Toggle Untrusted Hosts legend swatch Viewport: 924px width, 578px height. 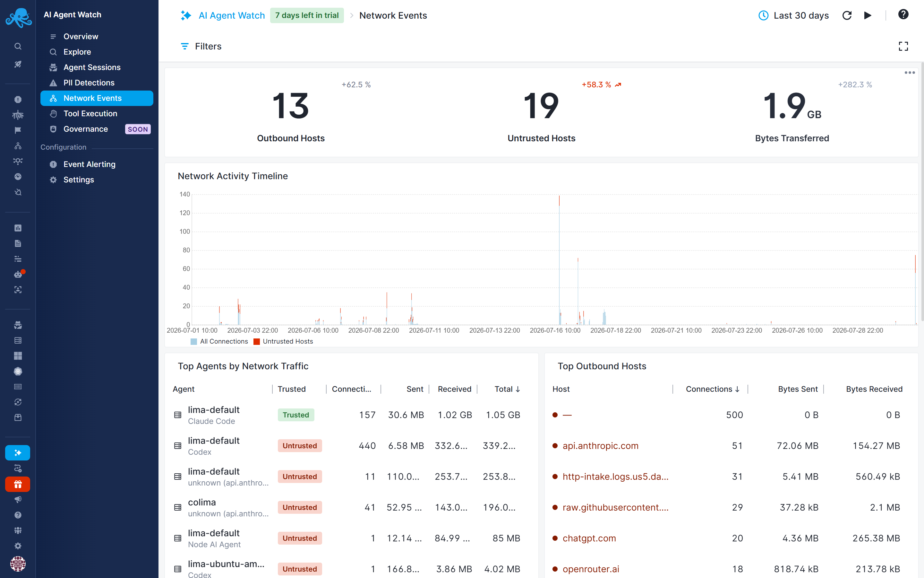coord(257,341)
